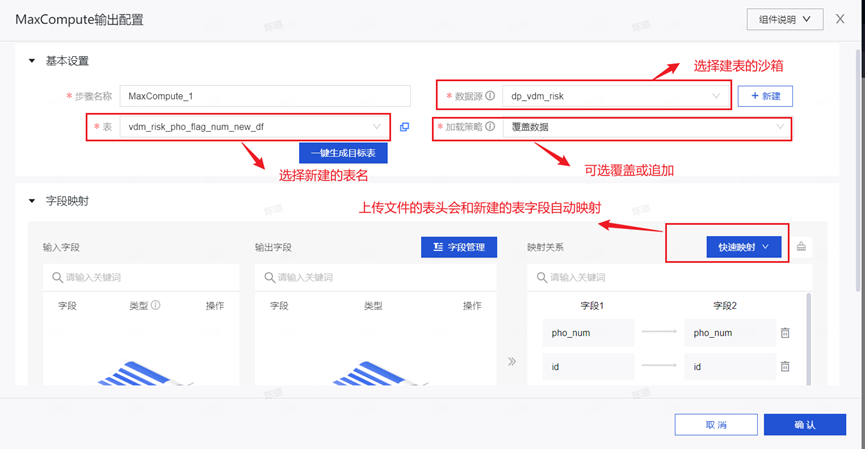Close the MaxCompute output config dialog

(x=840, y=19)
